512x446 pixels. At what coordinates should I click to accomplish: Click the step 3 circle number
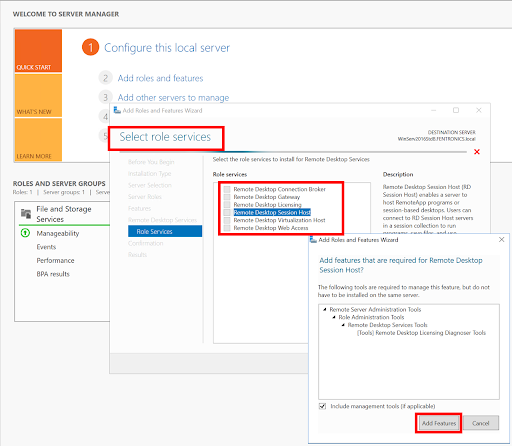[105, 97]
